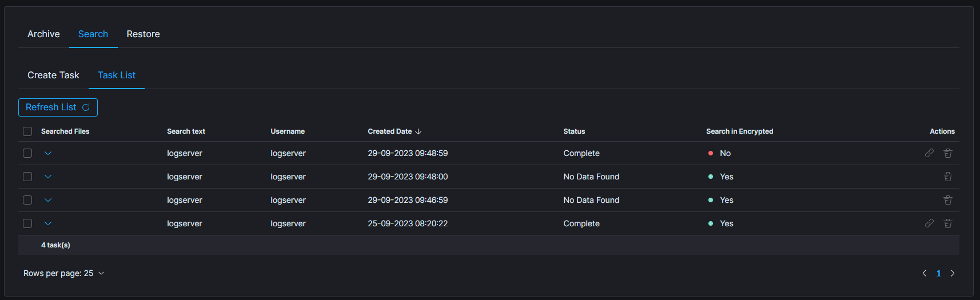The width and height of the screenshot is (980, 300).
Task: Open the Restore tab
Action: coord(143,34)
